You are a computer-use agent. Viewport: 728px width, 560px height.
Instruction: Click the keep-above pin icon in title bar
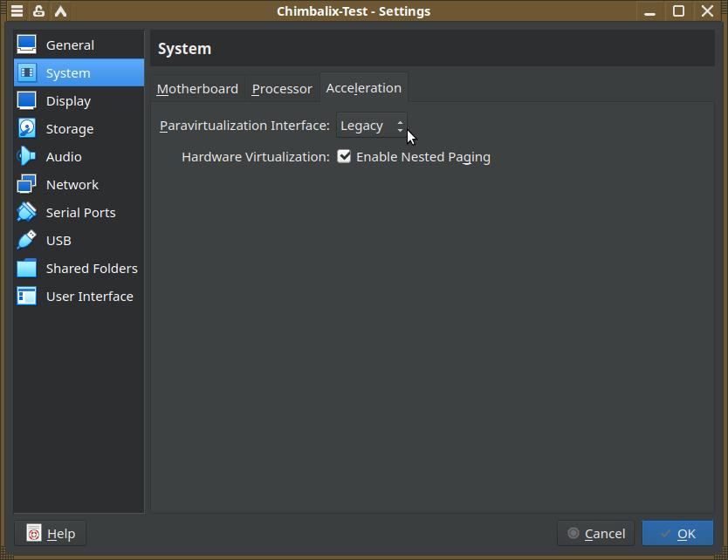tap(38, 11)
